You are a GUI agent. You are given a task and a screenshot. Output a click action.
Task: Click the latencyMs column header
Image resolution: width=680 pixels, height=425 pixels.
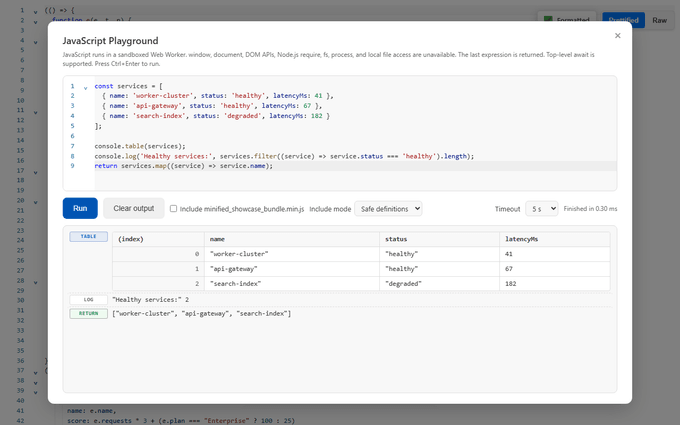555,239
